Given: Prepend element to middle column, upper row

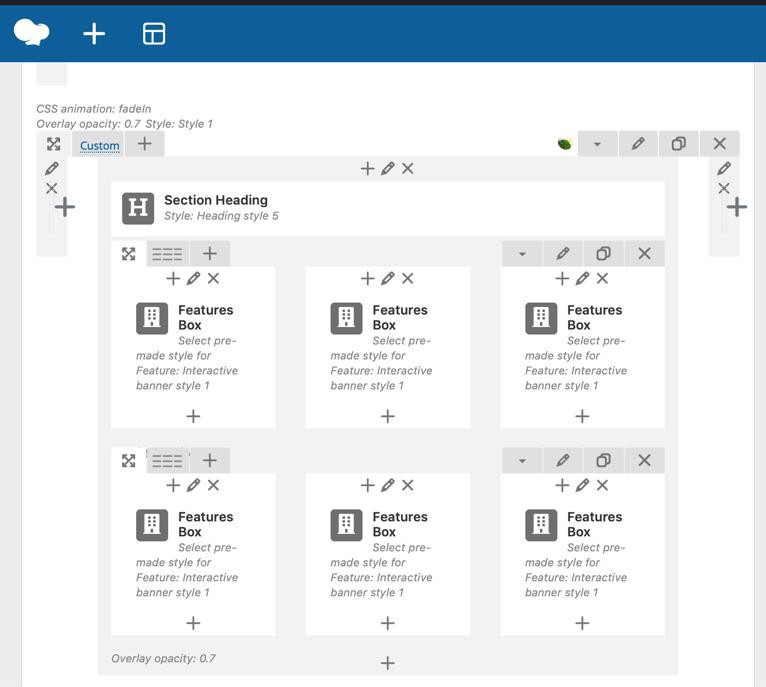Looking at the screenshot, I should [x=367, y=279].
